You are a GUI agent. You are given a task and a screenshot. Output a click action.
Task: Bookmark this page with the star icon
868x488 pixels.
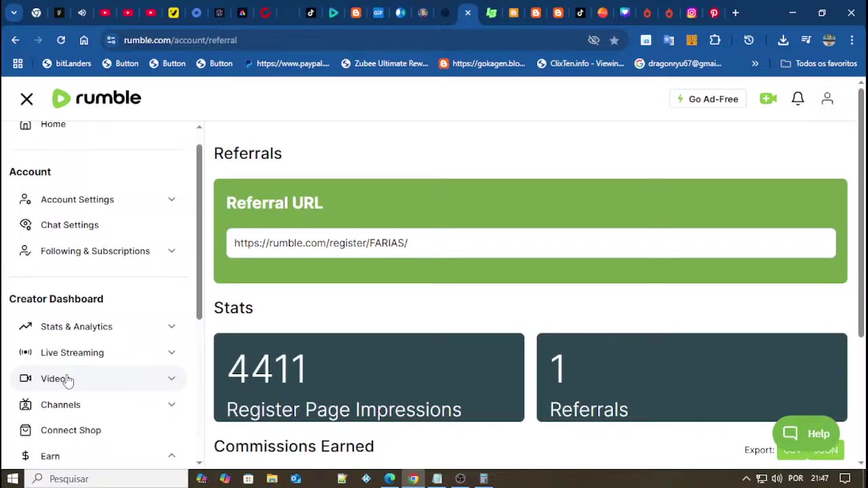point(614,40)
